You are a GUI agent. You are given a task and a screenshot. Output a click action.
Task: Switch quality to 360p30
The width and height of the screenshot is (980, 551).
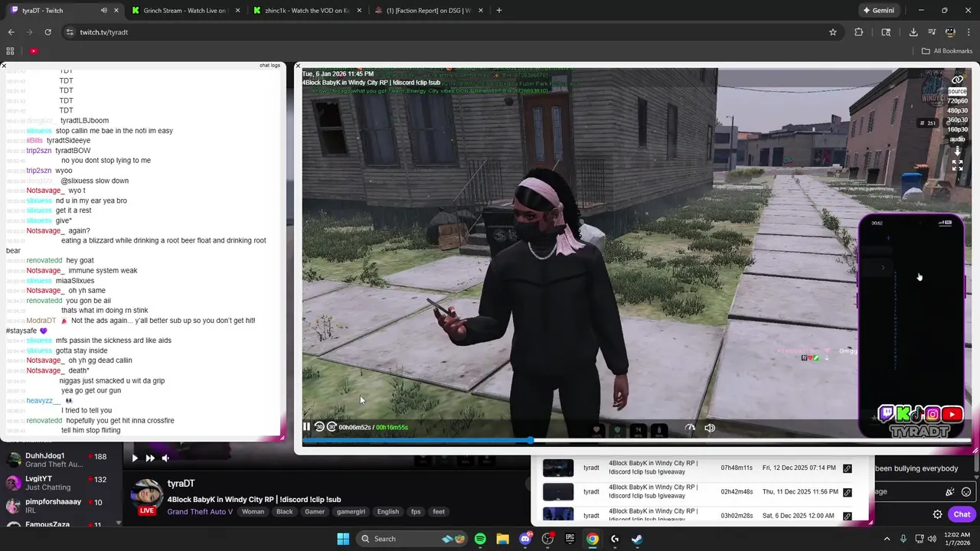[957, 120]
